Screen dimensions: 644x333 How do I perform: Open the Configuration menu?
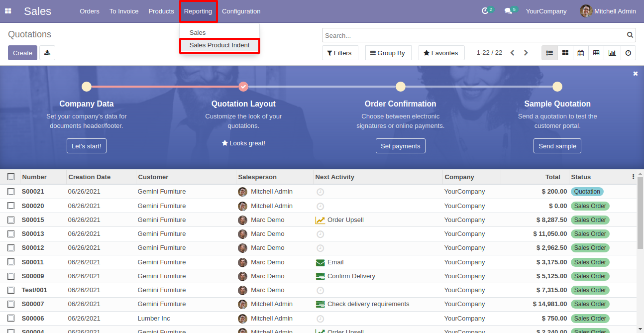pos(241,11)
